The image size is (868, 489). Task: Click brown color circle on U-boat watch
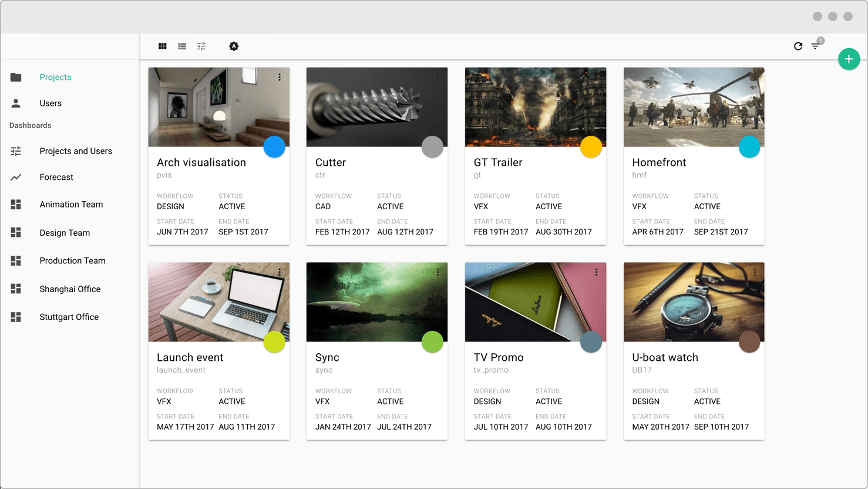coord(749,342)
